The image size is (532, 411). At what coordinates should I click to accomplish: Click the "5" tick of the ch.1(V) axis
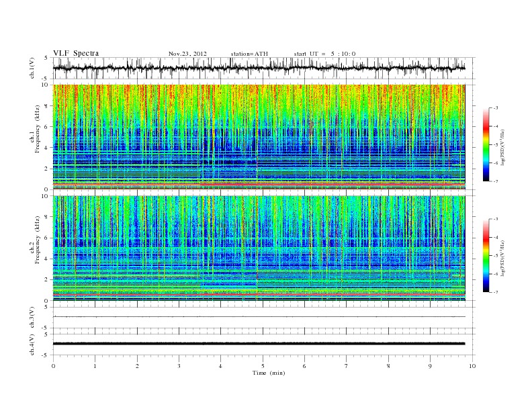point(46,58)
